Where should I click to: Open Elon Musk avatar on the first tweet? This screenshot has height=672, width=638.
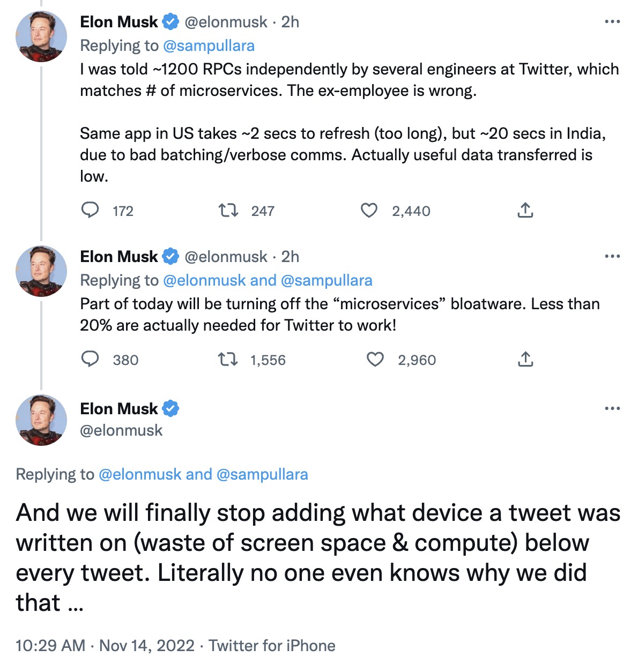(41, 37)
